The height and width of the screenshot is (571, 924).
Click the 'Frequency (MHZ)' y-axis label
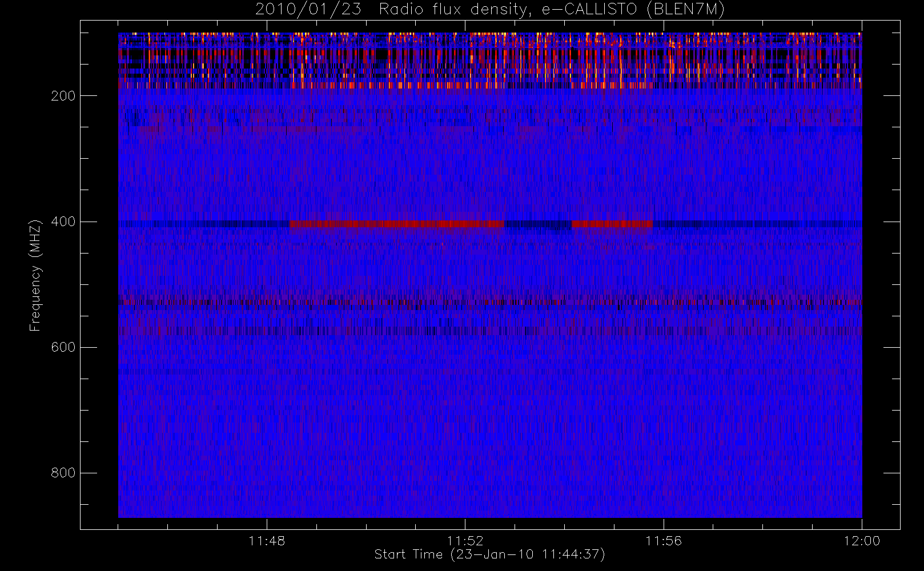pos(35,275)
